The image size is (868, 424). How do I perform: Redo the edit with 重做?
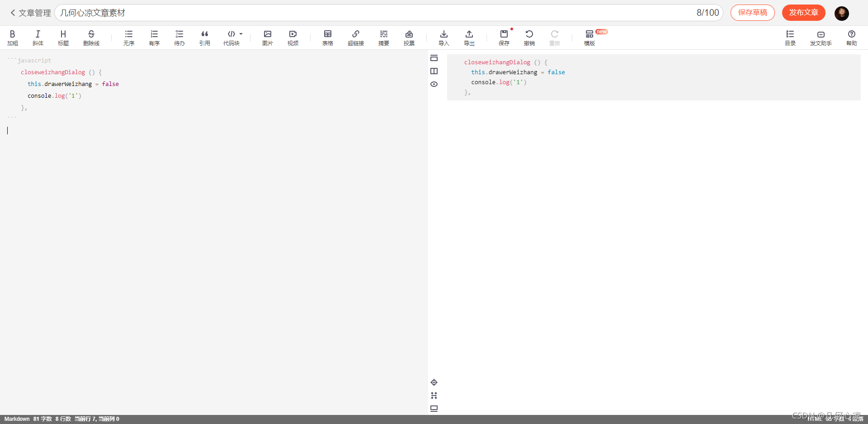[x=555, y=38]
